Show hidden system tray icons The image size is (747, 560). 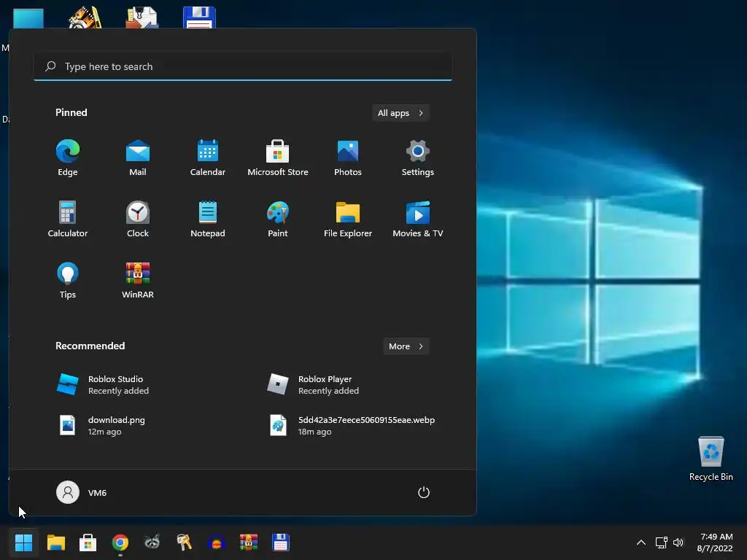641,542
